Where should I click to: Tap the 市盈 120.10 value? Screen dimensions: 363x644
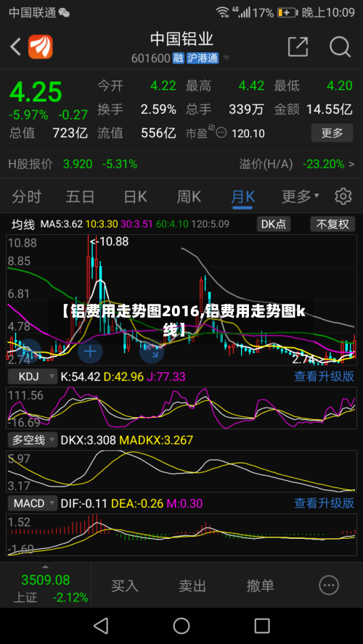pyautogui.click(x=248, y=133)
